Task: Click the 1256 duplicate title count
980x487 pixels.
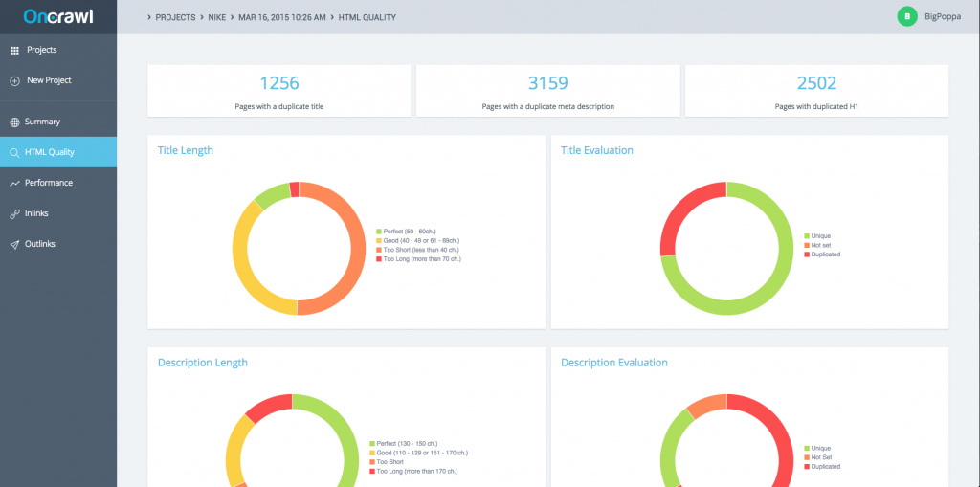Action: click(279, 82)
